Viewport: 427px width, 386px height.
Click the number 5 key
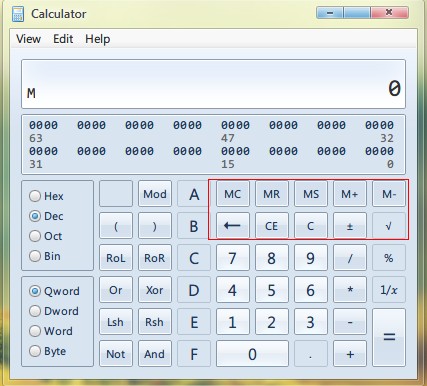click(272, 290)
